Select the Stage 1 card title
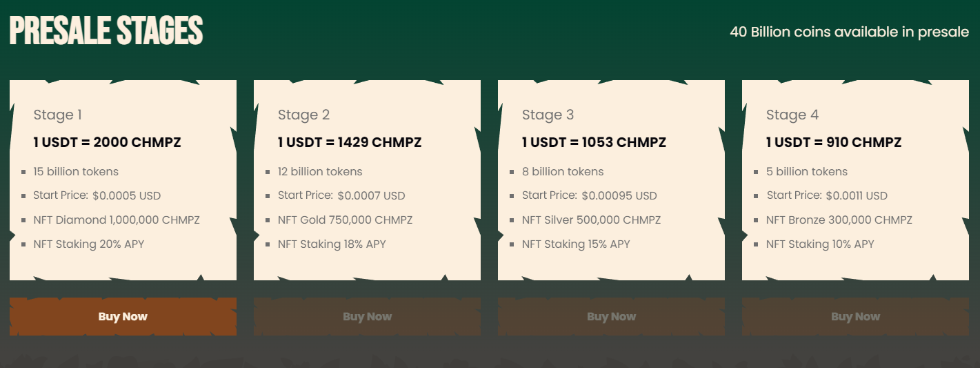The width and height of the screenshot is (980, 368). click(58, 115)
